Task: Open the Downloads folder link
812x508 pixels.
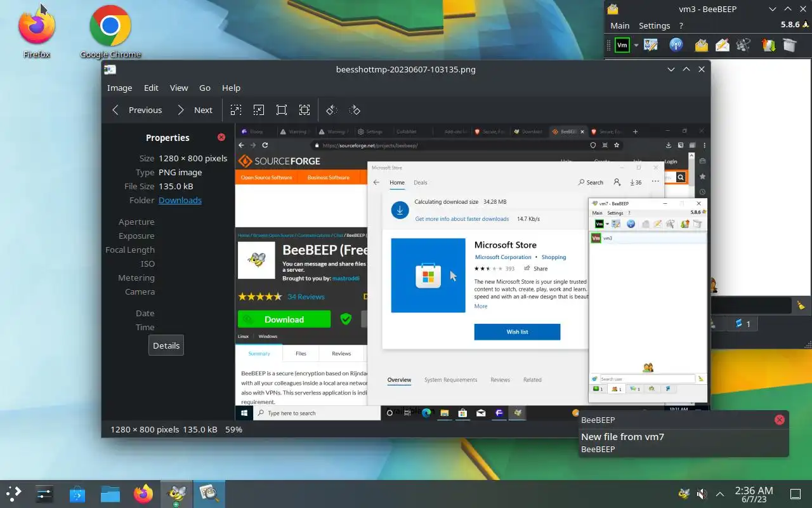Action: coord(180,200)
